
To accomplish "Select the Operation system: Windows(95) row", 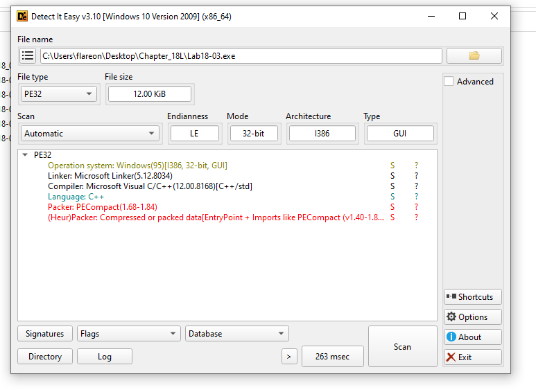I will click(137, 166).
